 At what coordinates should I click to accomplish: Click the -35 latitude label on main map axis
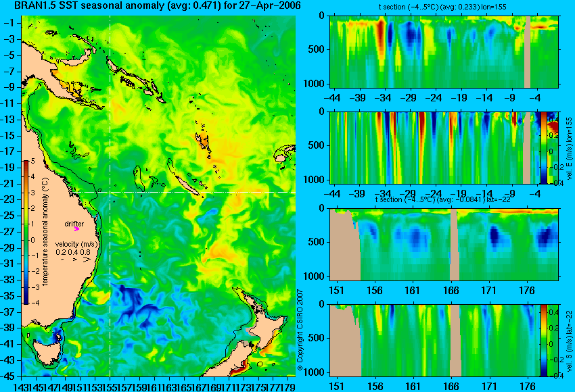tap(8, 296)
